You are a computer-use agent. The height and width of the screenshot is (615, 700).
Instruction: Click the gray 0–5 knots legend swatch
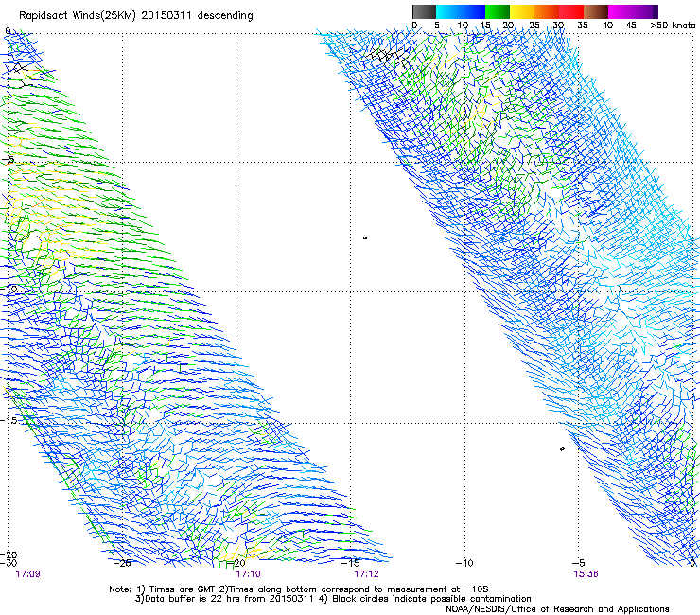[424, 11]
